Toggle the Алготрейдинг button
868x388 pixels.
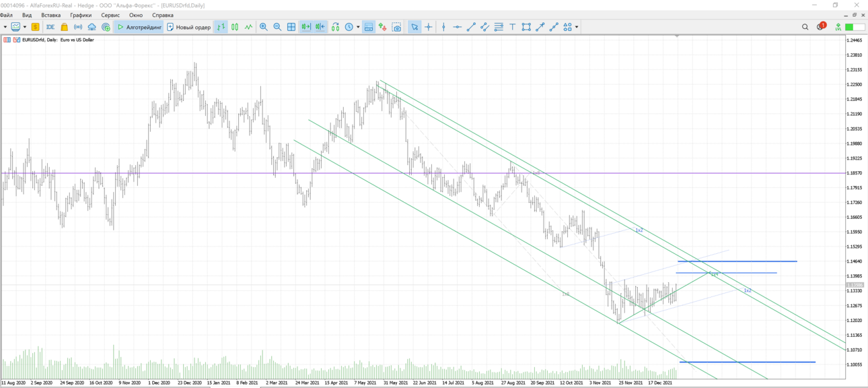tap(139, 27)
